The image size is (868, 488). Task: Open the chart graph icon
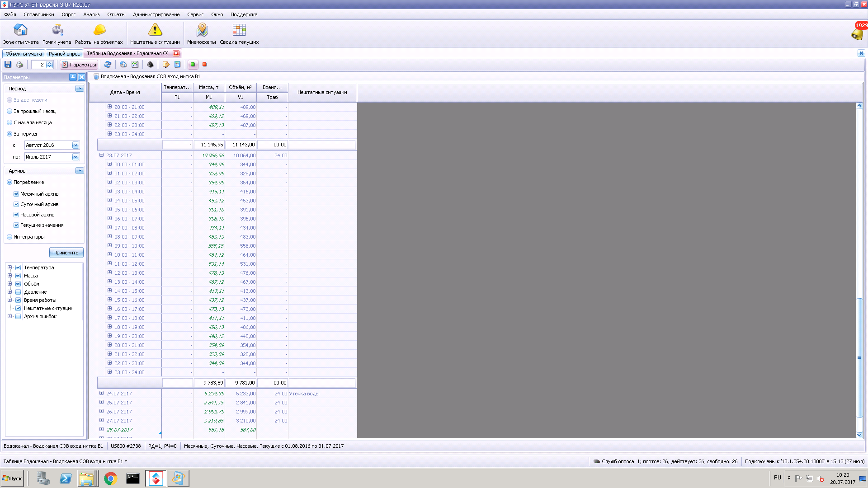click(x=135, y=65)
